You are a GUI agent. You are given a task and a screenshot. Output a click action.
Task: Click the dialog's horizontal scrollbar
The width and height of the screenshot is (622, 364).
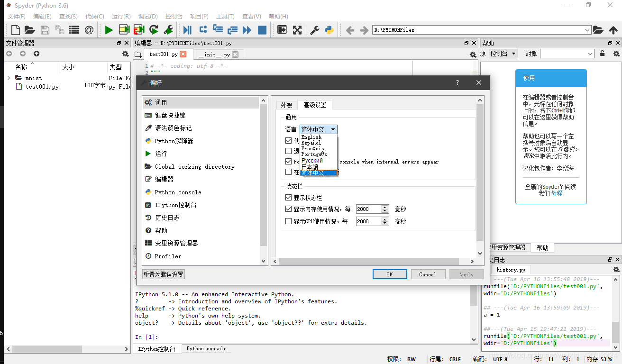pyautogui.click(x=369, y=261)
